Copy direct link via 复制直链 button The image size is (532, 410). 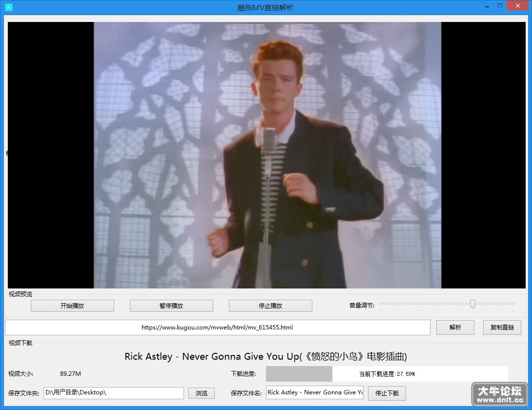tap(502, 328)
